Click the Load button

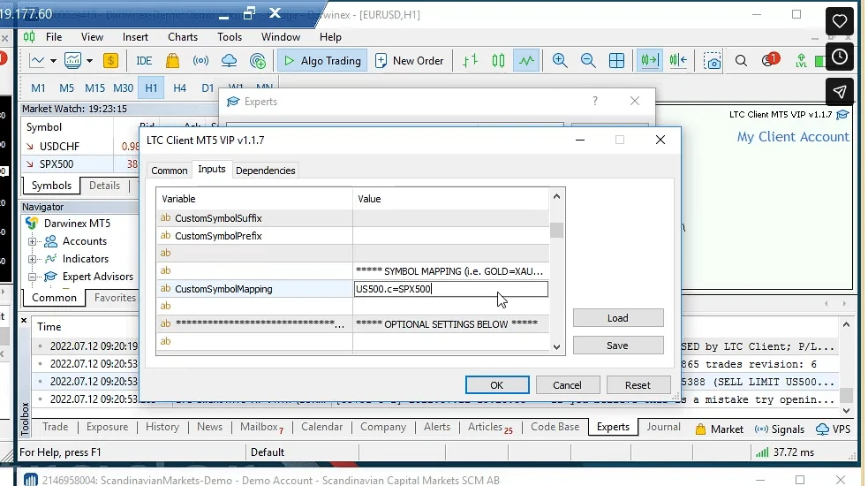tap(618, 318)
